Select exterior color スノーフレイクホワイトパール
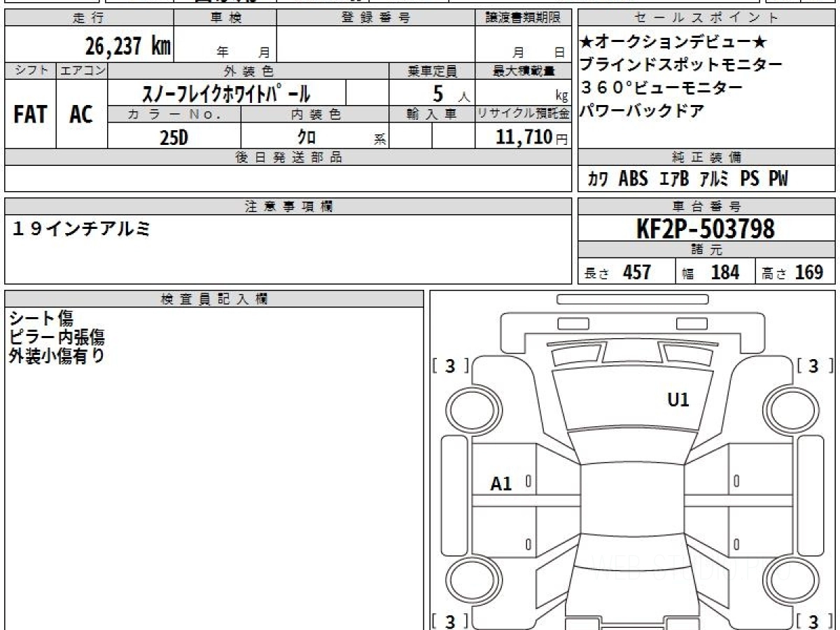Screen dimensions: 840x630 click(x=225, y=92)
